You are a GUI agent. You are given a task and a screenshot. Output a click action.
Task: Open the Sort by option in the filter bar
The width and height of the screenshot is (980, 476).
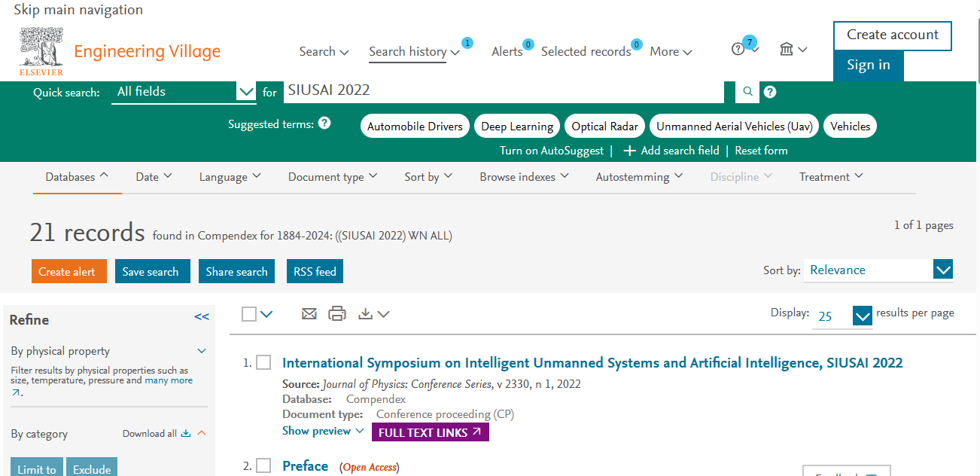428,177
